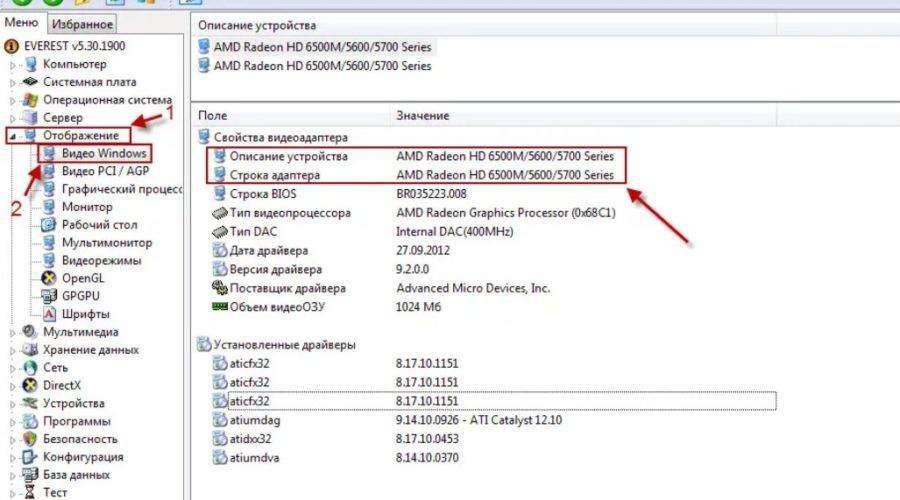Click the Видеорежимы icon
The height and width of the screenshot is (500, 900).
tap(49, 260)
